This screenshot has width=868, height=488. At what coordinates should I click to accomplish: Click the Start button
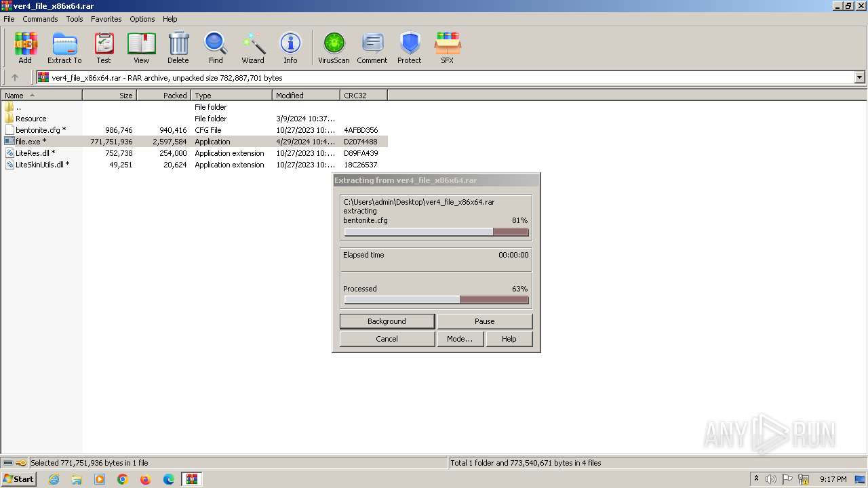[19, 479]
